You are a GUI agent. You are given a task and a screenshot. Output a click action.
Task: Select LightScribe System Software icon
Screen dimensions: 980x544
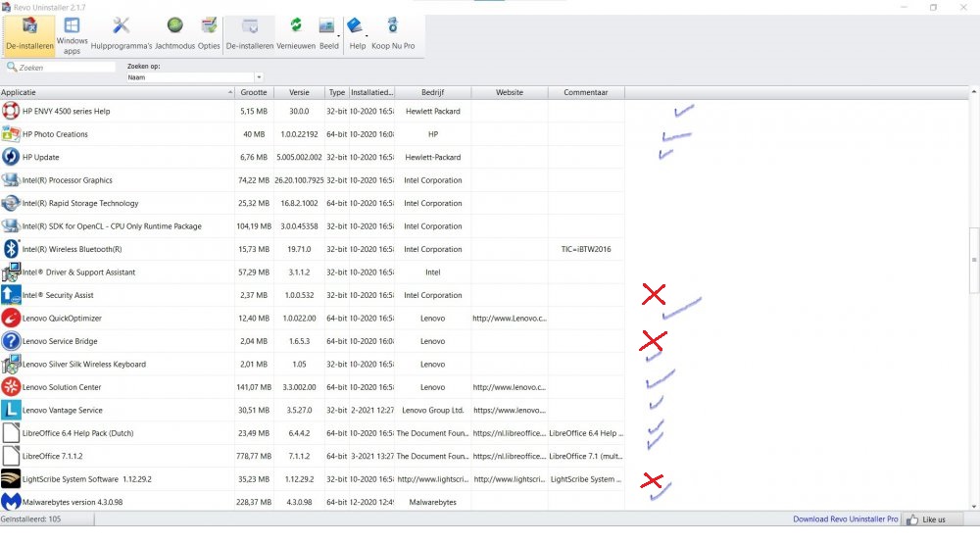tap(11, 479)
